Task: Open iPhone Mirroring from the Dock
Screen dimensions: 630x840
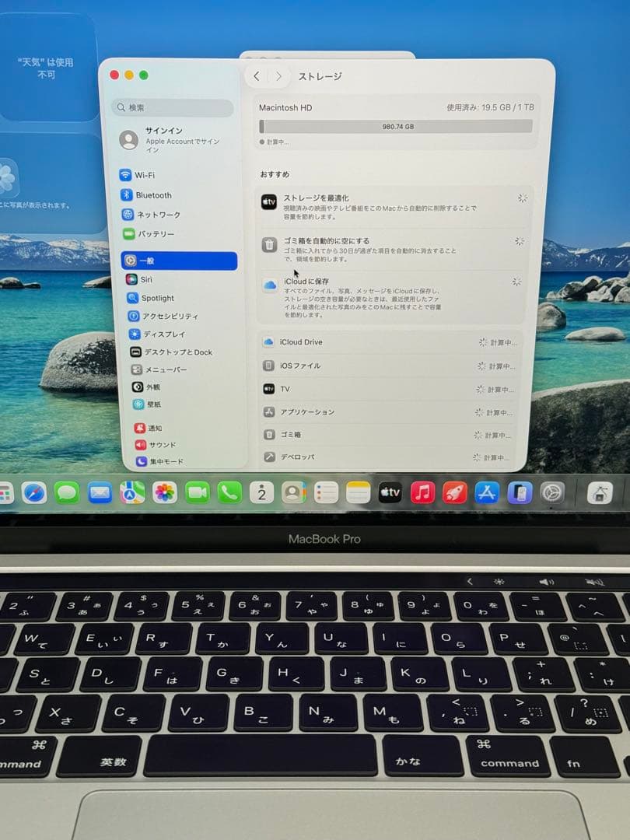Action: tap(520, 493)
